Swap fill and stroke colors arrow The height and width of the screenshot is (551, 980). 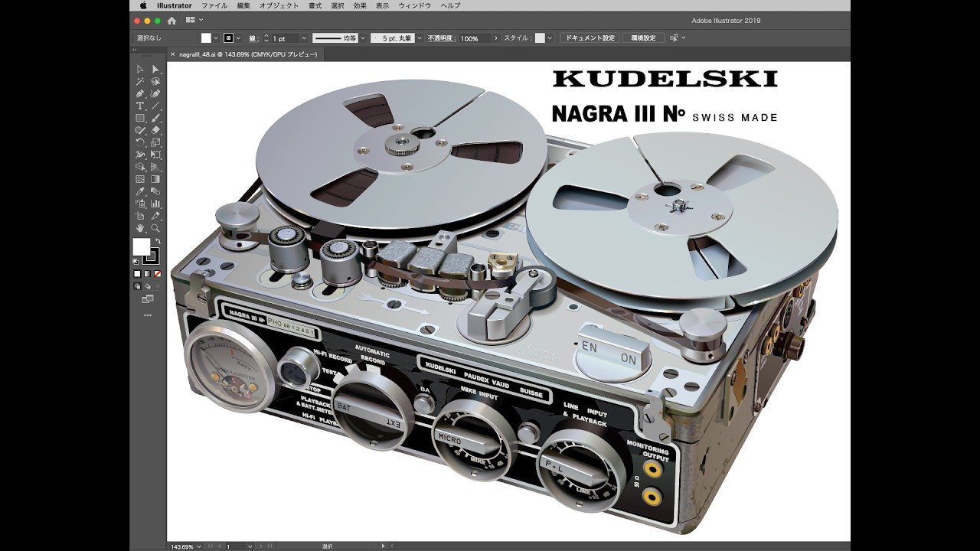click(x=158, y=241)
